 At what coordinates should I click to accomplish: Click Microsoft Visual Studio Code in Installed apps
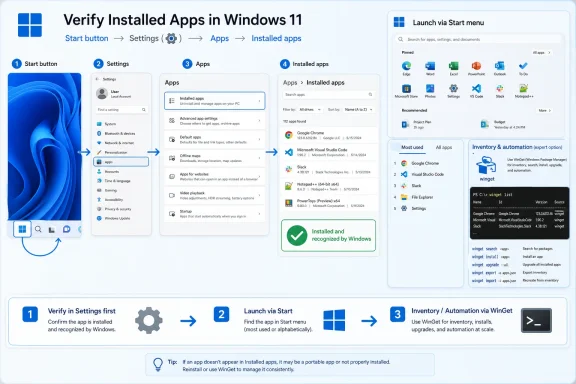pos(329,152)
